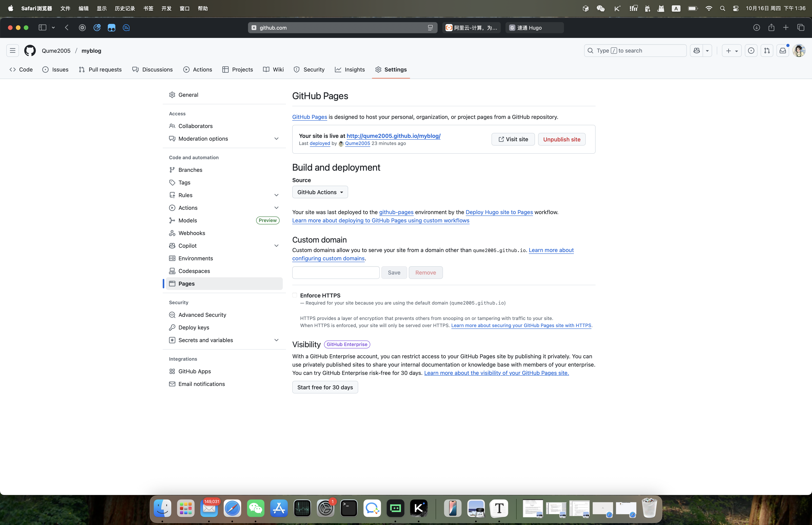The height and width of the screenshot is (525, 812).
Task: Click the issues circle icon in header
Action: [x=751, y=50]
